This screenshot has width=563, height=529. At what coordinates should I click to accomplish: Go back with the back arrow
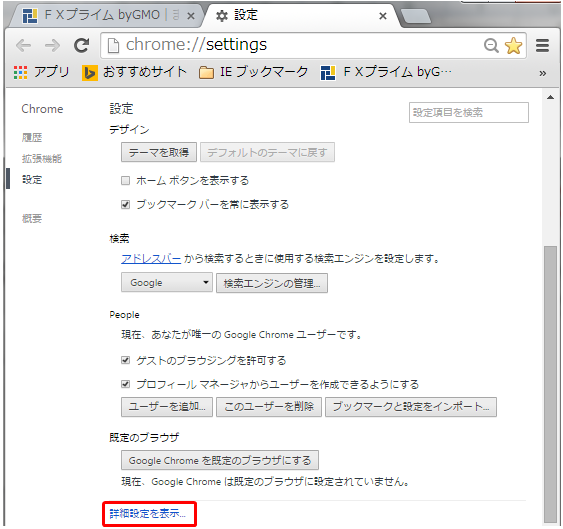click(x=24, y=46)
